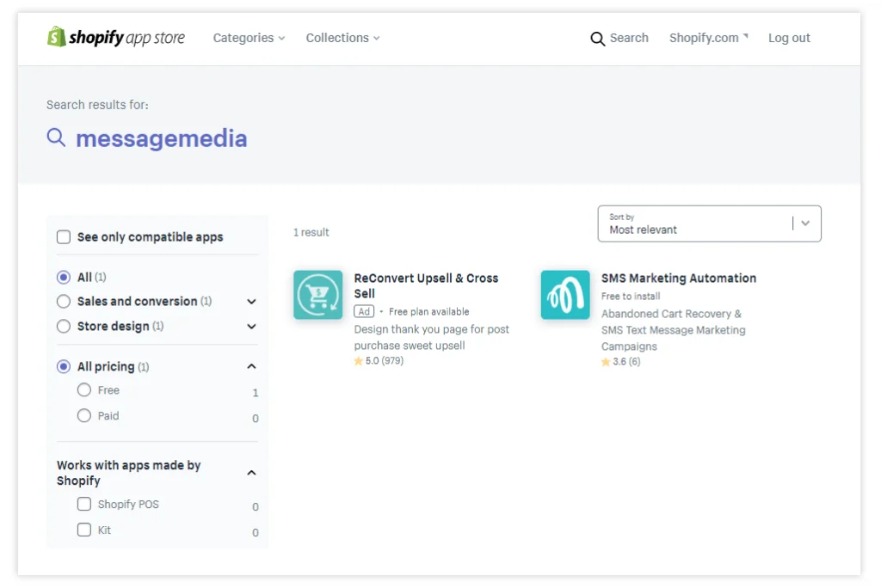Click the messagemedia search query field
The height and width of the screenshot is (588, 881).
161,138
